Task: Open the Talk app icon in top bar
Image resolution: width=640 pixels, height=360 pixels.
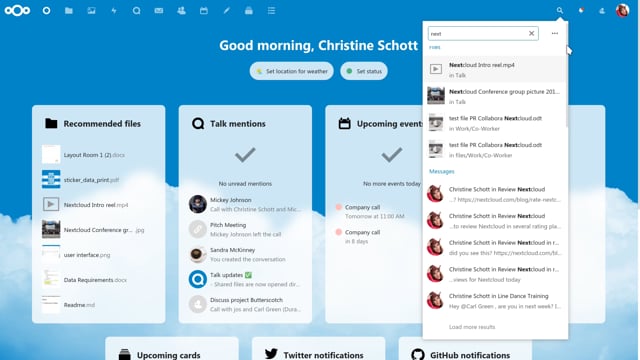Action: coord(136,11)
